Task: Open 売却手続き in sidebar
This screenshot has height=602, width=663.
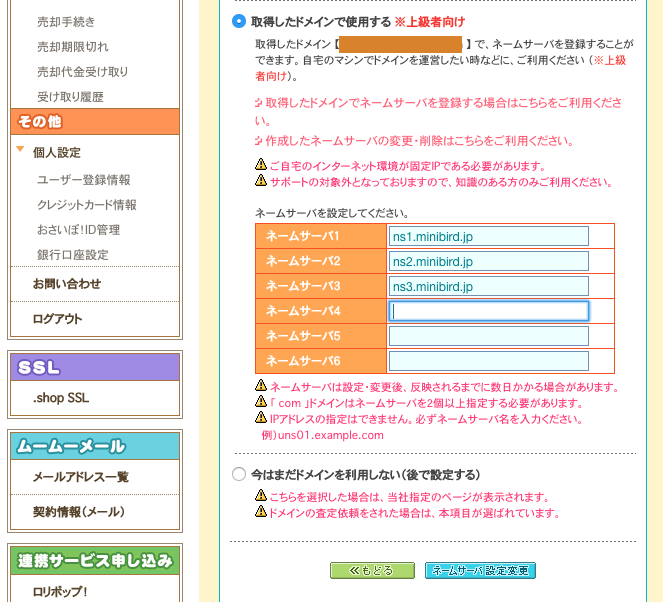Action: (x=66, y=22)
